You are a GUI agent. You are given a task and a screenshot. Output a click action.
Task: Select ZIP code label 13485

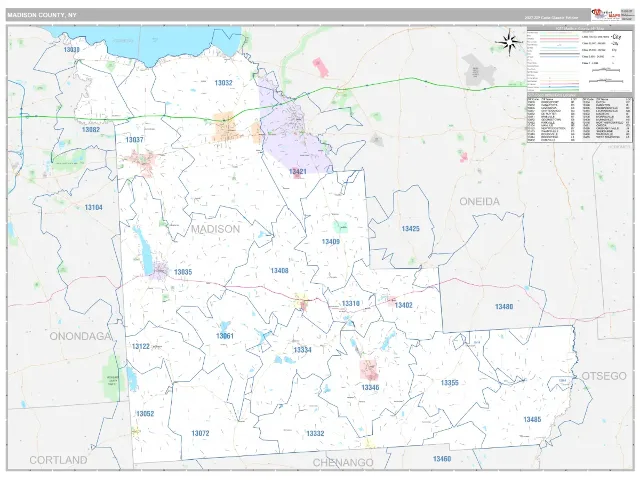pyautogui.click(x=532, y=420)
